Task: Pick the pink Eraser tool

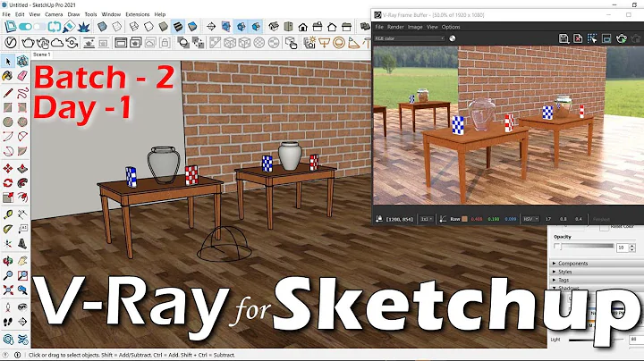Action: coord(22,76)
